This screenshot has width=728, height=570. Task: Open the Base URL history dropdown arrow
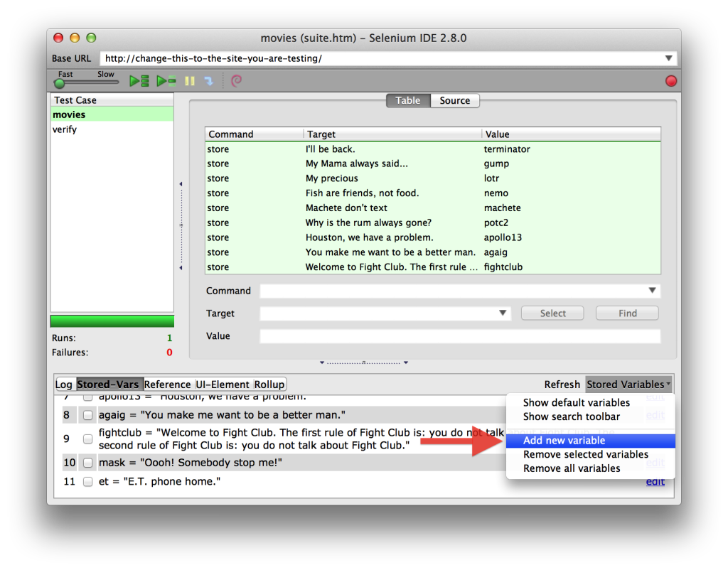(x=668, y=58)
